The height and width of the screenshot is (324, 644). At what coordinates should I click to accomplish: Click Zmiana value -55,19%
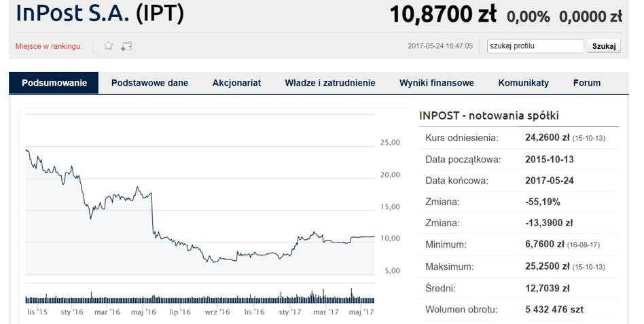543,202
